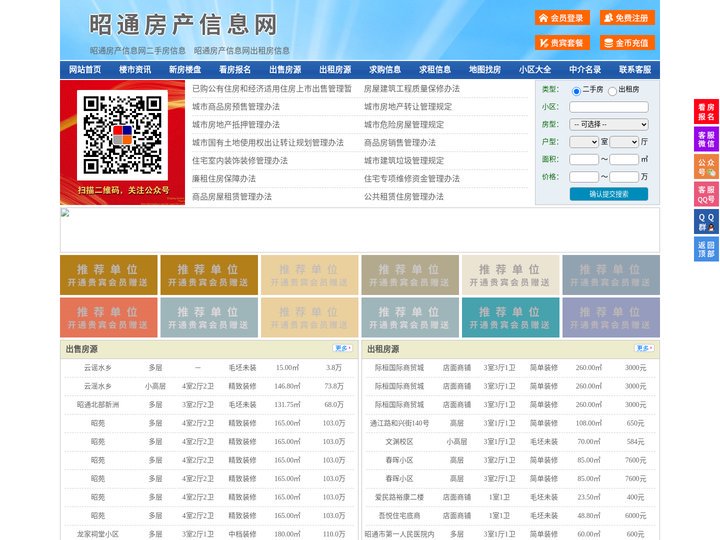Viewport: 720px width, 540px height.
Task: Click the broken banner image icon
Action: coord(65,212)
